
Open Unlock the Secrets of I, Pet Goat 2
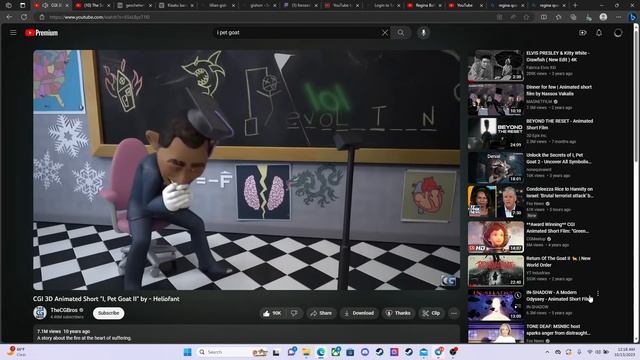coord(558,158)
